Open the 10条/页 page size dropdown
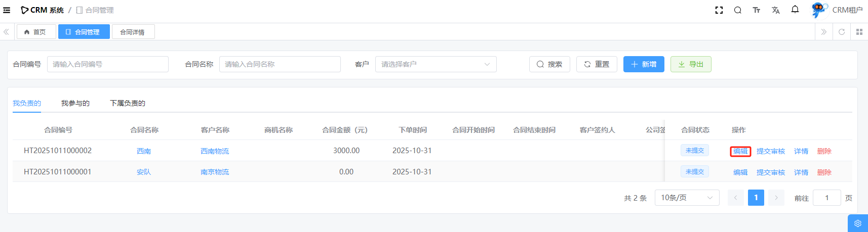The width and height of the screenshot is (868, 232). click(687, 198)
